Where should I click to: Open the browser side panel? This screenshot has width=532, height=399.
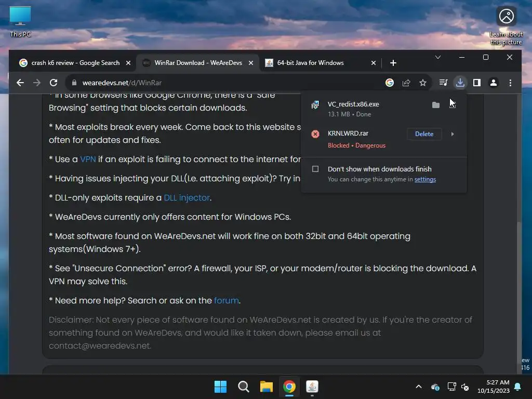pos(477,83)
